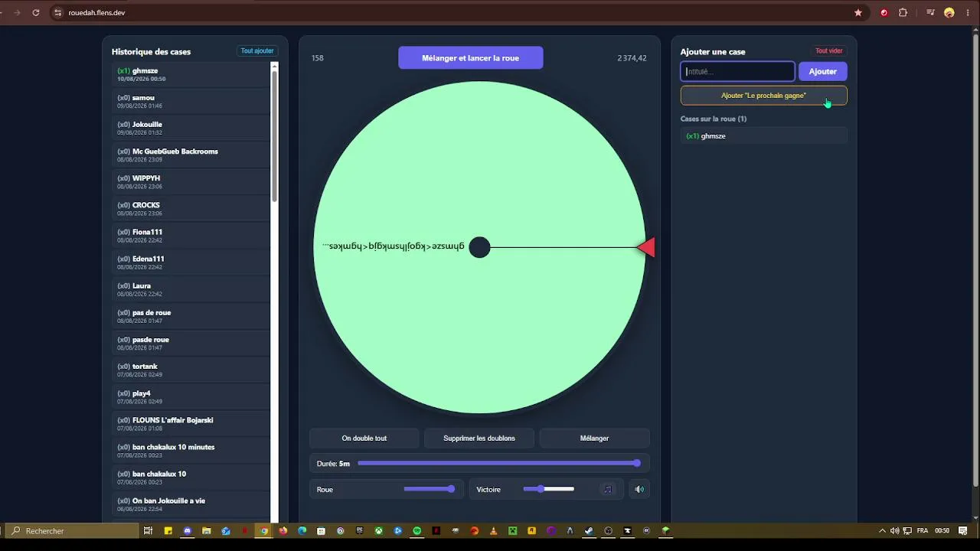This screenshot has width=980, height=551.
Task: Reload the page
Action: [x=36, y=12]
